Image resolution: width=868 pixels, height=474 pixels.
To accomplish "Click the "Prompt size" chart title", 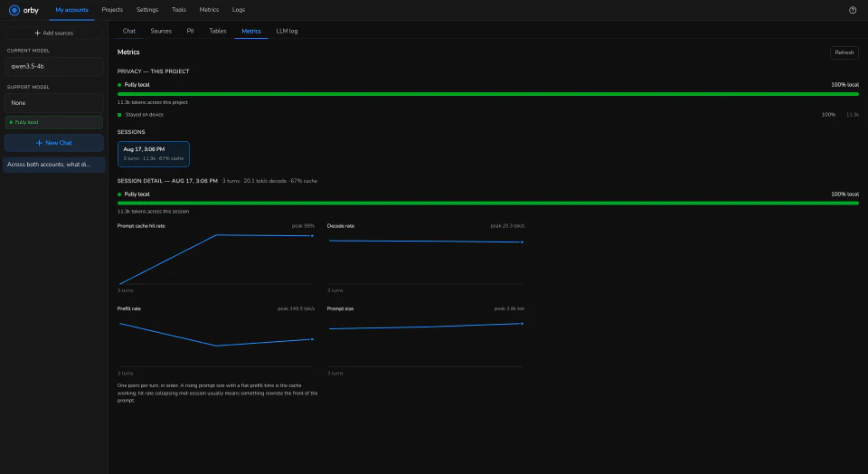I will tap(341, 308).
